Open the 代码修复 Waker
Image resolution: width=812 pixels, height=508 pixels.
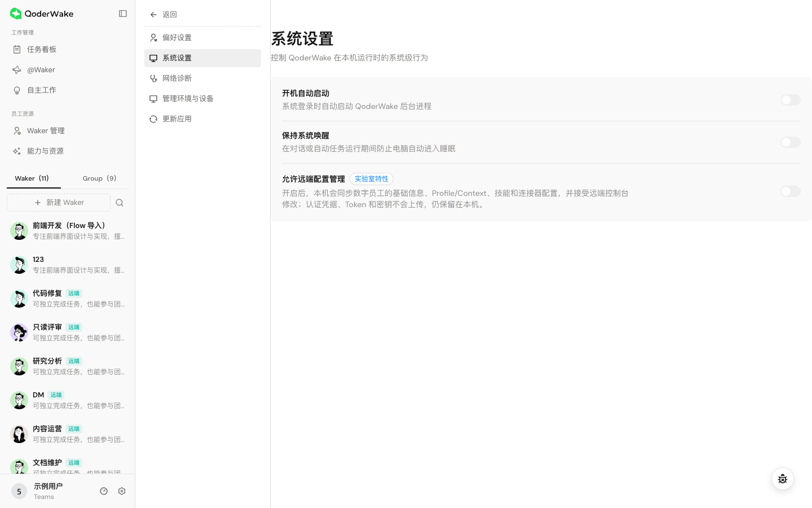[x=68, y=299]
